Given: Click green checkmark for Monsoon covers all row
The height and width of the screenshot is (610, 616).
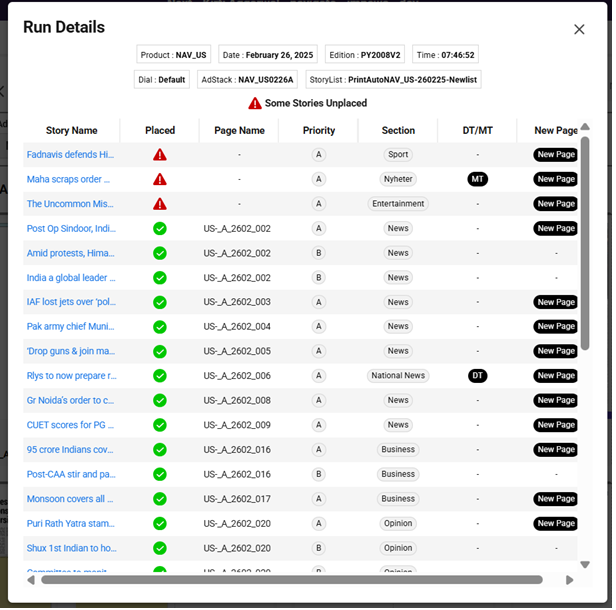Looking at the screenshot, I should tap(160, 499).
